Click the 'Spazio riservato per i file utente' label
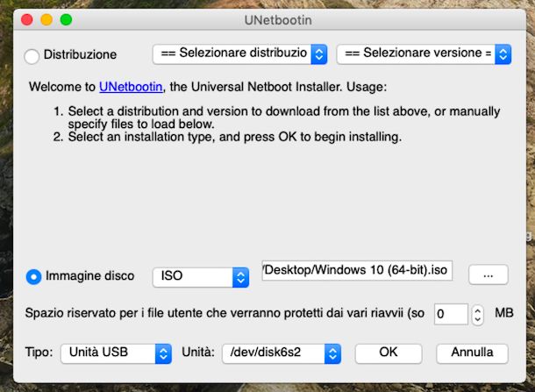The image size is (535, 392). [x=225, y=313]
